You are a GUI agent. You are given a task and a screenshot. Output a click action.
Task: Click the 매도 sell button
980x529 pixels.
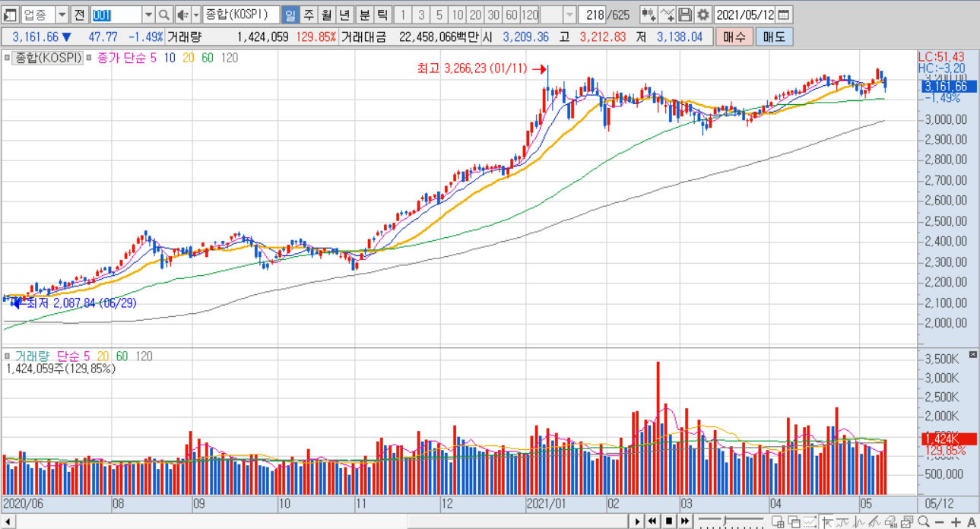pos(774,36)
